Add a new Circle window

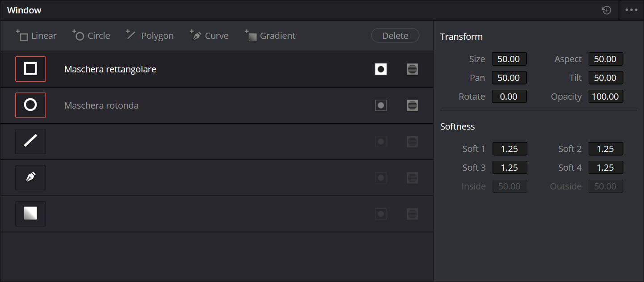click(x=91, y=36)
